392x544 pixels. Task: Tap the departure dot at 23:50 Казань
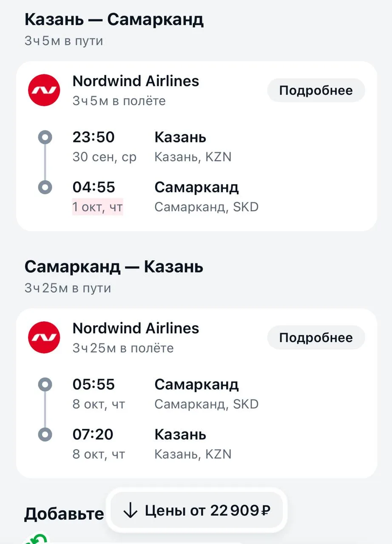(x=45, y=137)
